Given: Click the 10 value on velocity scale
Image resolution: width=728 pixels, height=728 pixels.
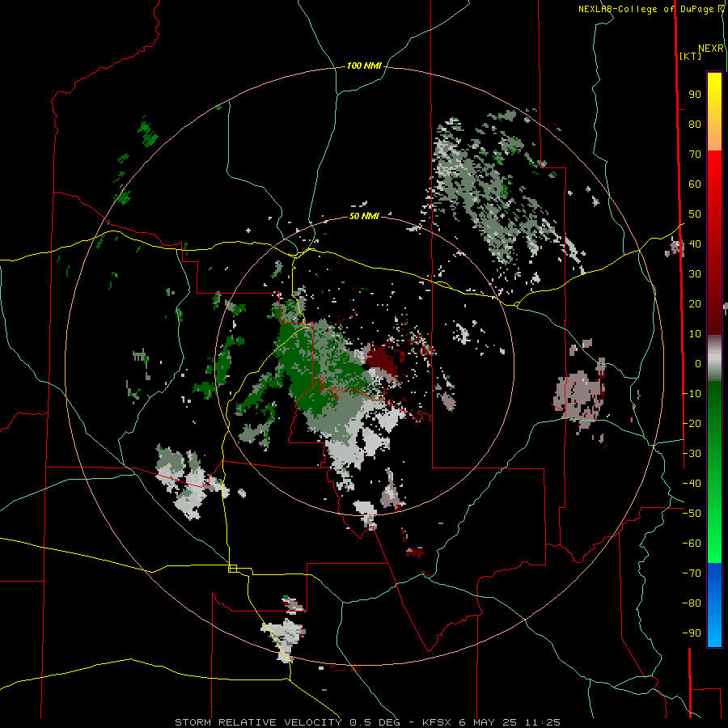Looking at the screenshot, I should pyautogui.click(x=695, y=334).
